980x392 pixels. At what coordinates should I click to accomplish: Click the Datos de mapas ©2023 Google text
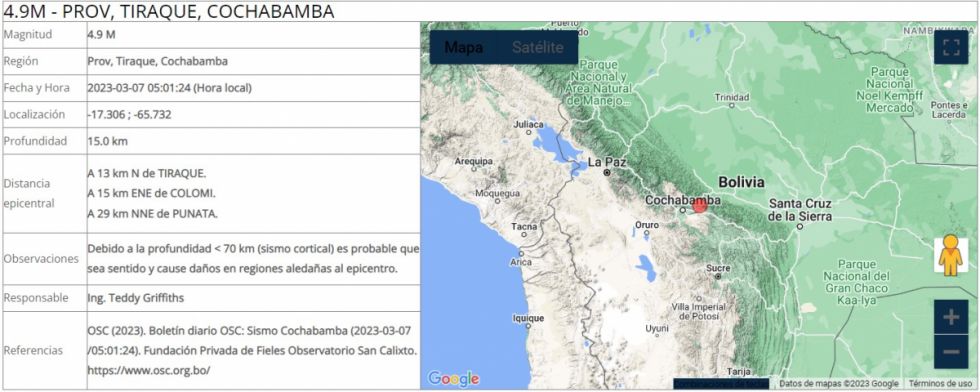(839, 383)
